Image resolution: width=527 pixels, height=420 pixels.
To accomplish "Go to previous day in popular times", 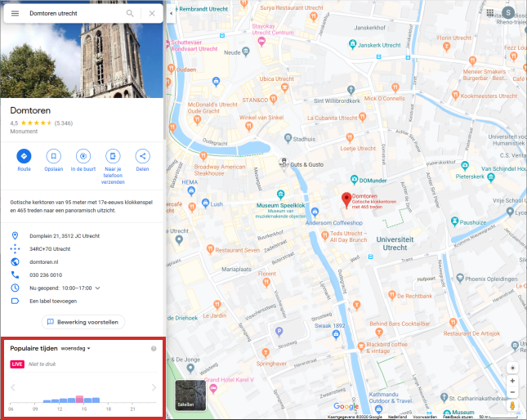I will click(13, 387).
